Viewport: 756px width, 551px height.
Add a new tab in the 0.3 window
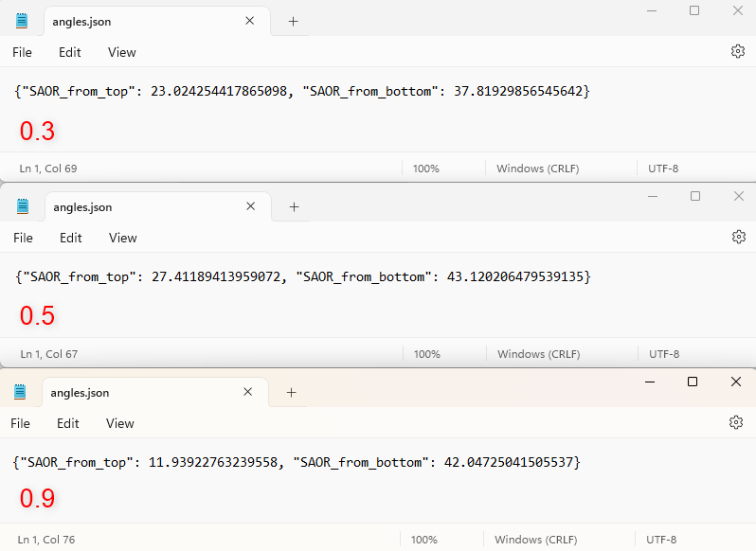[293, 22]
